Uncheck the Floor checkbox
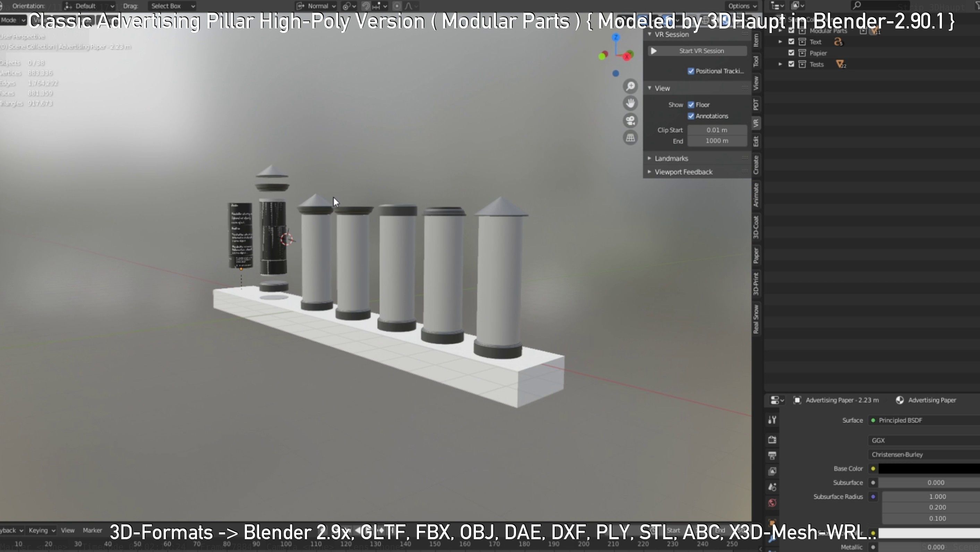This screenshot has width=980, height=552. (691, 105)
